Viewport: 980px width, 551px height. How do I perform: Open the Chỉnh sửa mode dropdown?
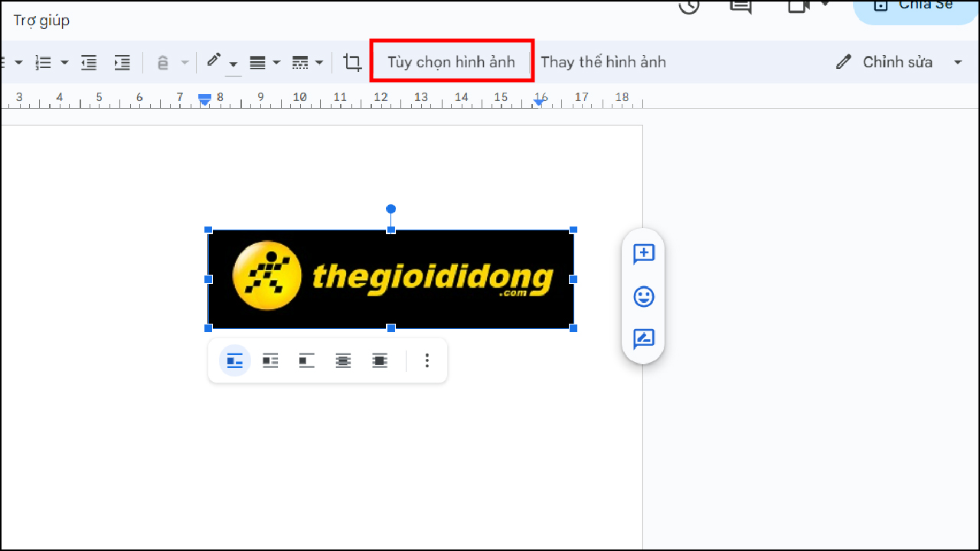click(x=957, y=62)
